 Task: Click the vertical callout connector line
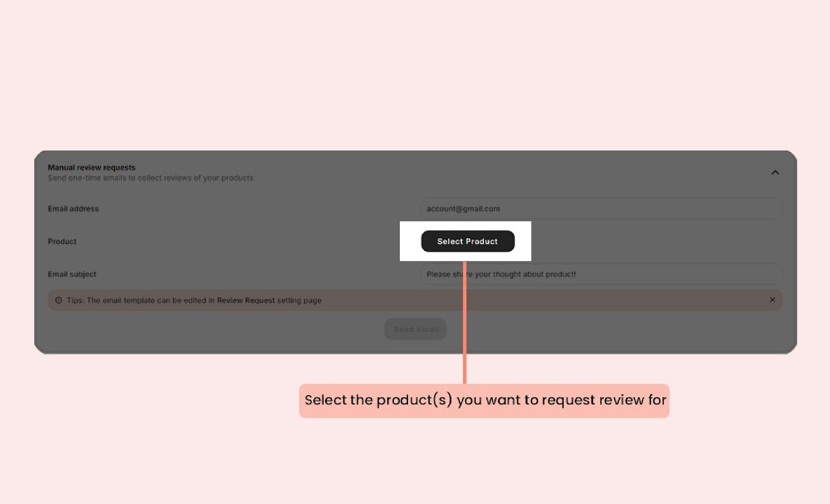coord(465,346)
